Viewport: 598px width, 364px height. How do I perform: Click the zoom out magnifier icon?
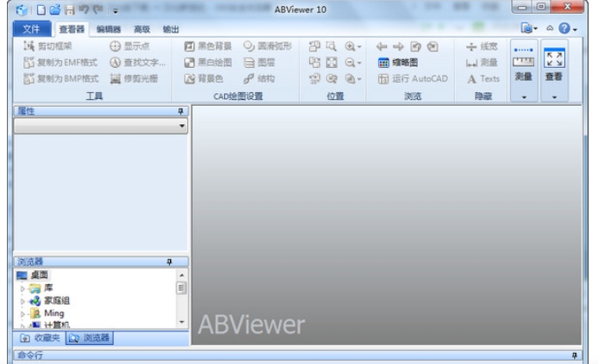click(x=350, y=63)
